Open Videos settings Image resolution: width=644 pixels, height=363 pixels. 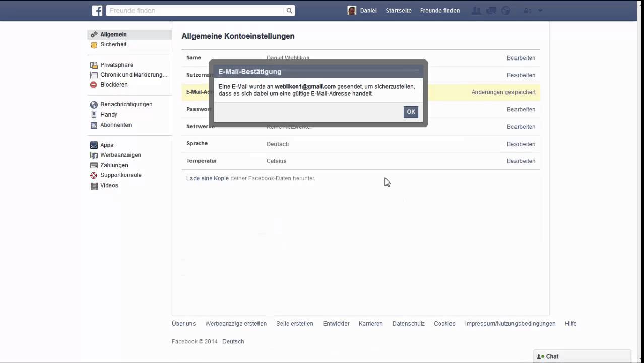[x=109, y=185]
